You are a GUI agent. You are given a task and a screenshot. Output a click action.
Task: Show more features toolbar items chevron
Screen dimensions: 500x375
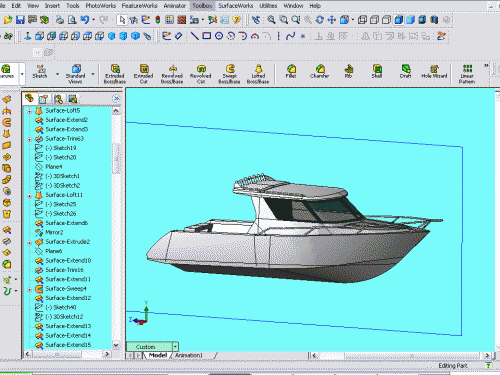[x=486, y=65]
